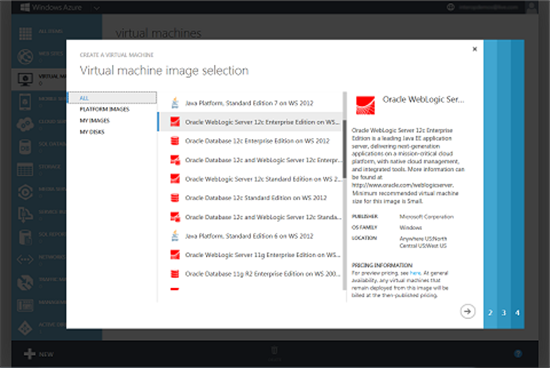
Task: Select Java Platform Standard Edition 7 image
Action: 250,103
